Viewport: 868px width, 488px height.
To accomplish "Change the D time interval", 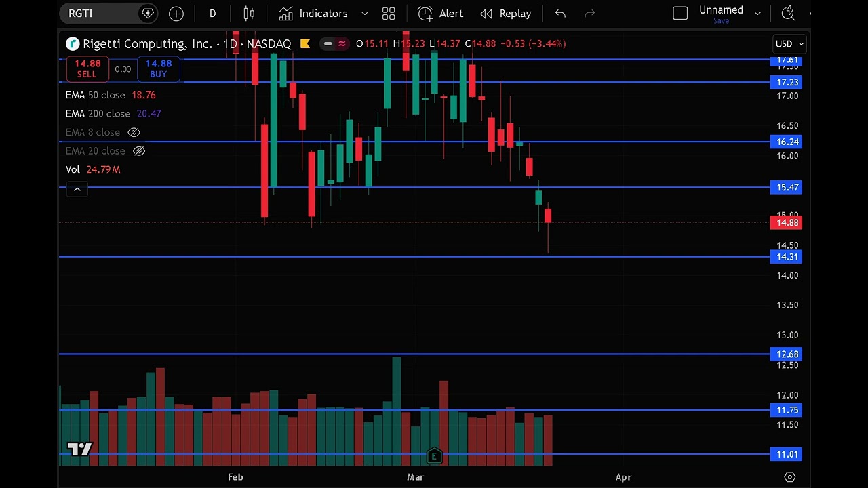I will (x=213, y=14).
